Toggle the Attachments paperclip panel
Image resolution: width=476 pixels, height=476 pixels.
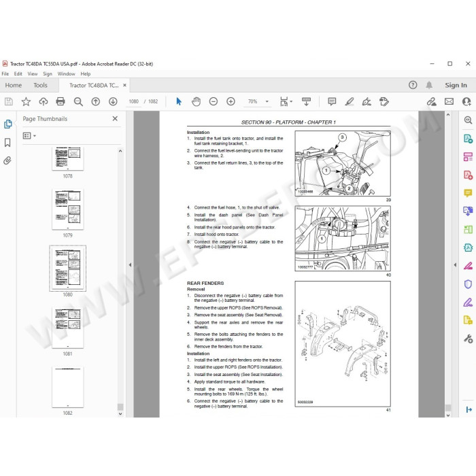click(x=7, y=160)
